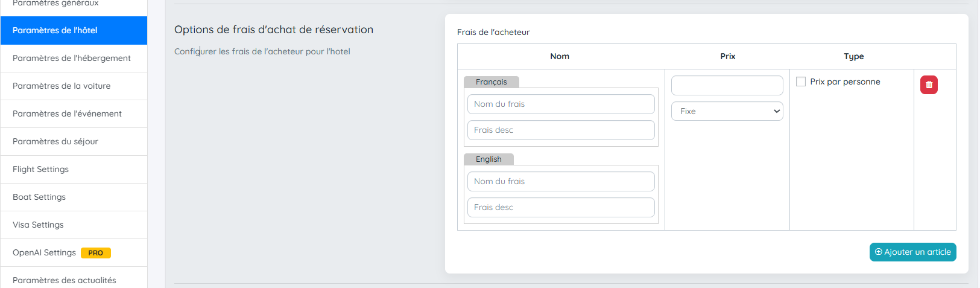Click the English Frais desc field
Screen dimensions: 980x288
point(561,207)
